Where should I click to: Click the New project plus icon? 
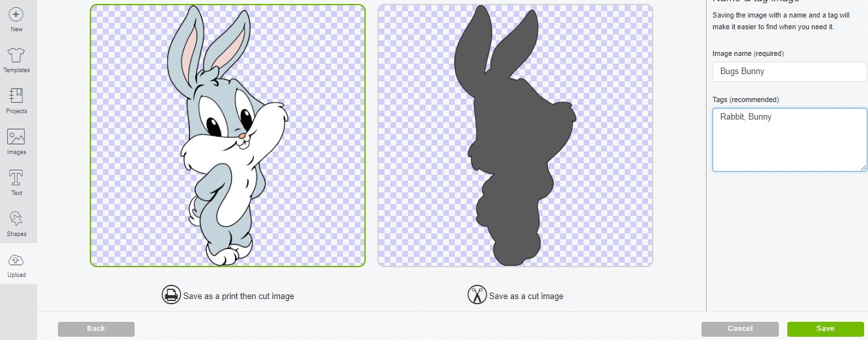(x=16, y=14)
